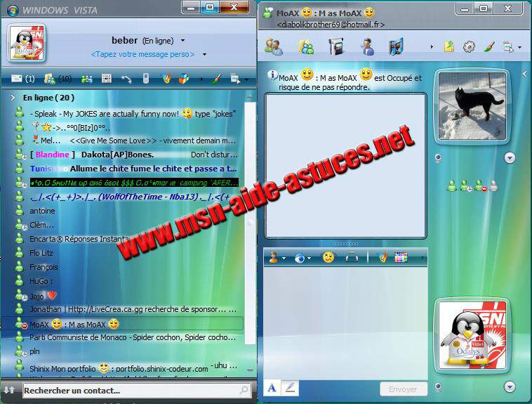The width and height of the screenshot is (532, 404).
Task: Expand hidden conversation toolbar items arrow
Action: coord(432,46)
